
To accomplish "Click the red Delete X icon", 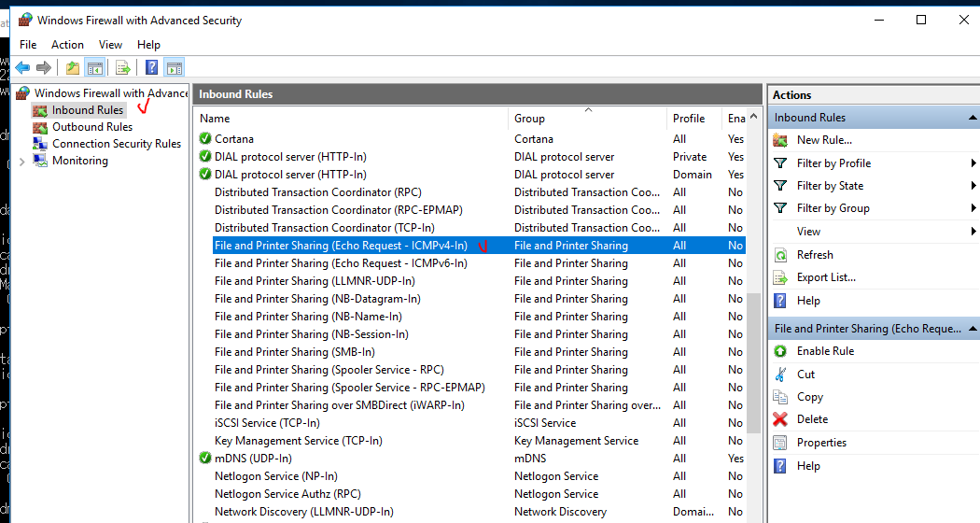I will [x=780, y=419].
